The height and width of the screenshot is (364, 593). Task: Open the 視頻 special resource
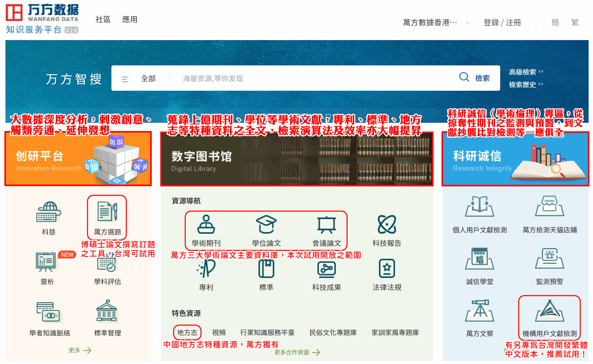point(219,332)
